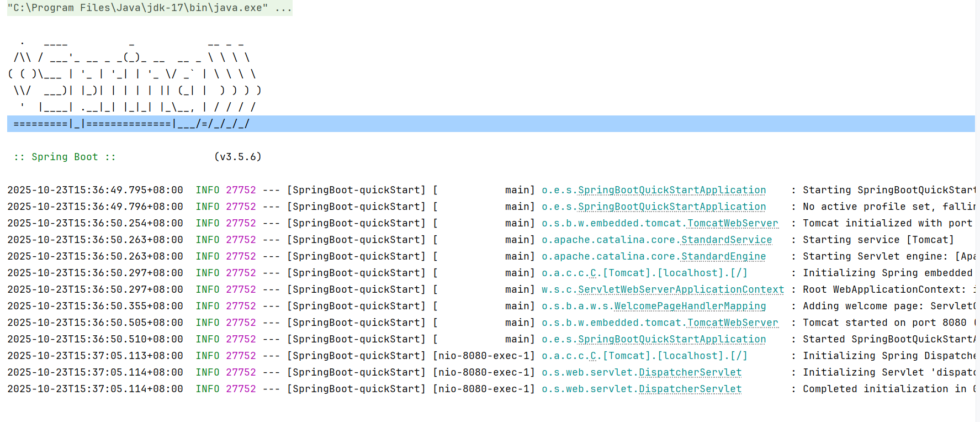Click the timestamp 2025-10-23T15:37:05.113+08:00
The height and width of the screenshot is (422, 980).
(x=95, y=356)
